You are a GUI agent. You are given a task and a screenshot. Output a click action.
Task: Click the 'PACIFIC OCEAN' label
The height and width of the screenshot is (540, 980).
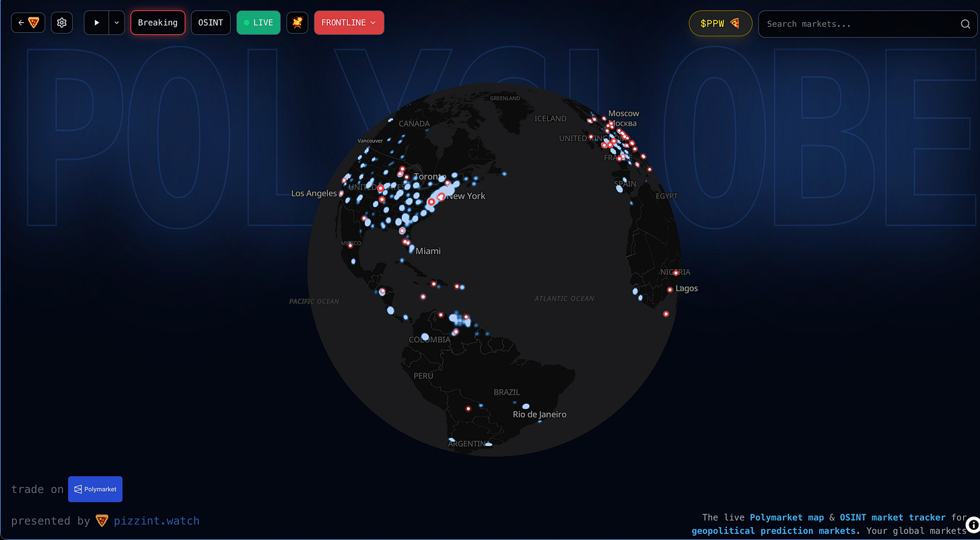tap(314, 301)
